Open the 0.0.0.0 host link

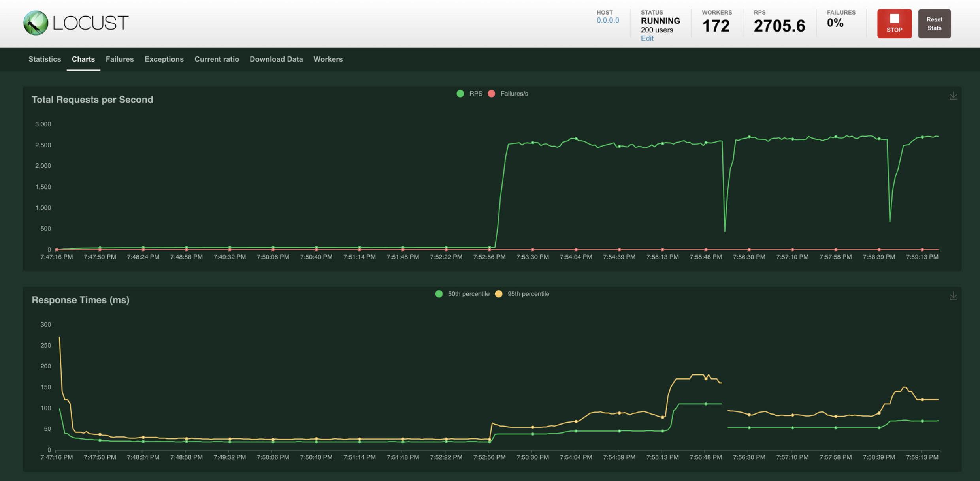pyautogui.click(x=608, y=20)
